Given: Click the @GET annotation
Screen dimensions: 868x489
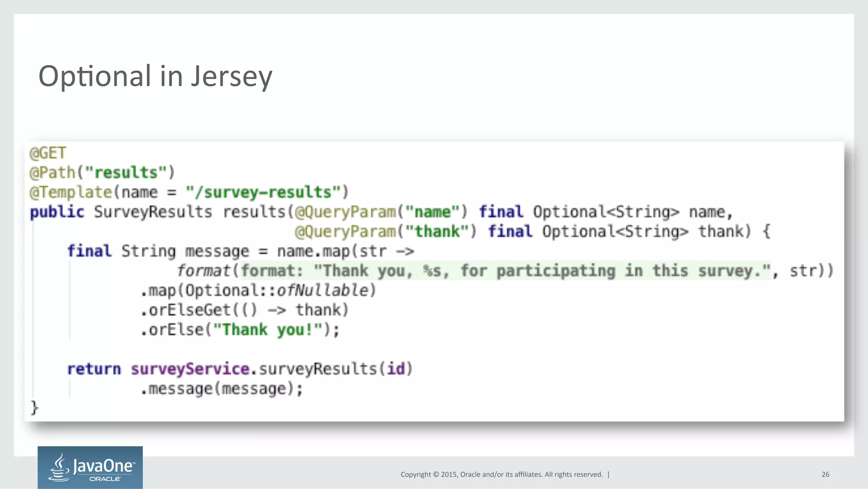Looking at the screenshot, I should click(x=48, y=153).
